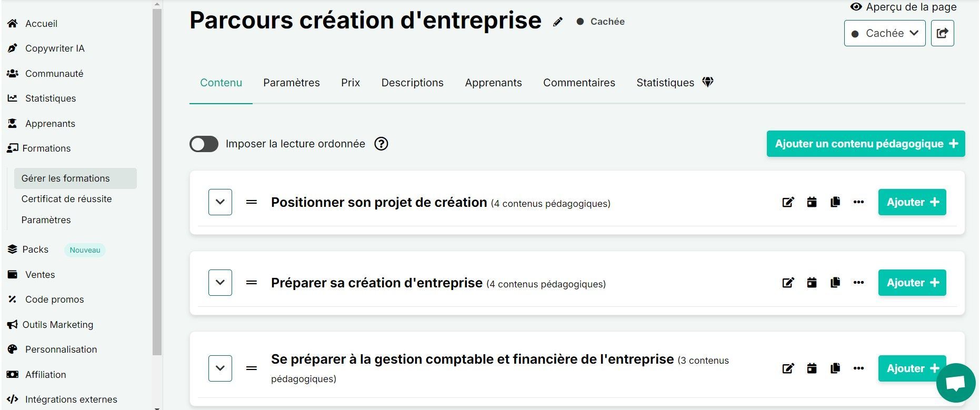Toggle Imposer la lecture ordonnée switch
The width and height of the screenshot is (980, 410).
point(204,144)
